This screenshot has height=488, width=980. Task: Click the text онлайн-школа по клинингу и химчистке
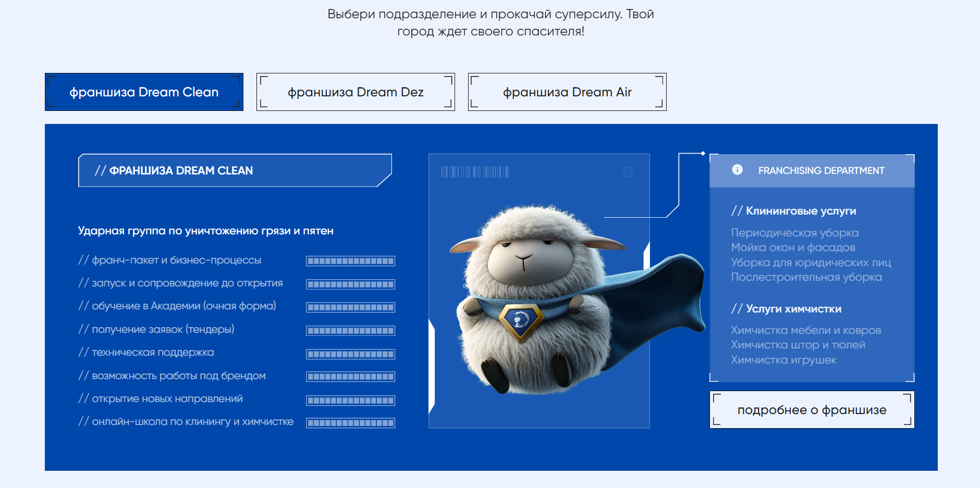point(186,421)
